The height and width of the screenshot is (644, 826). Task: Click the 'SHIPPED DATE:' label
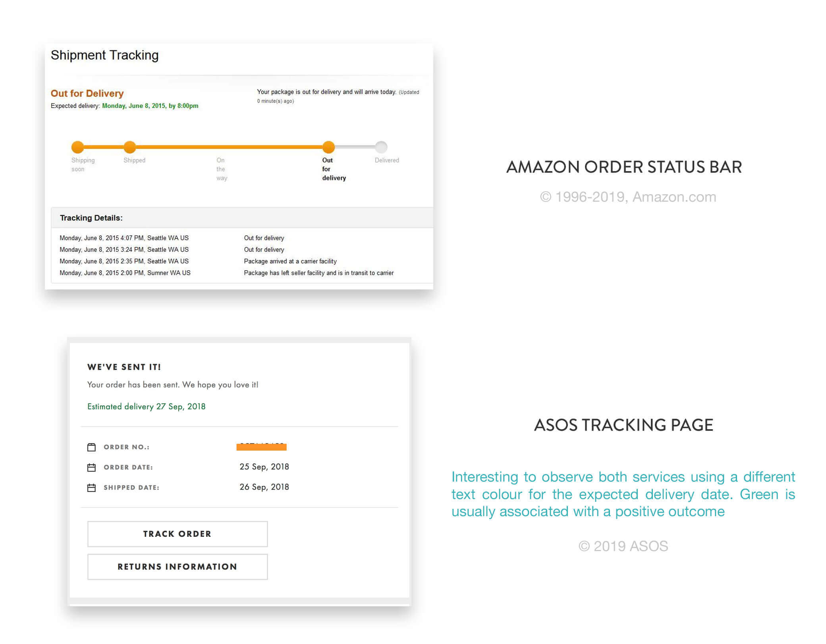pyautogui.click(x=131, y=488)
